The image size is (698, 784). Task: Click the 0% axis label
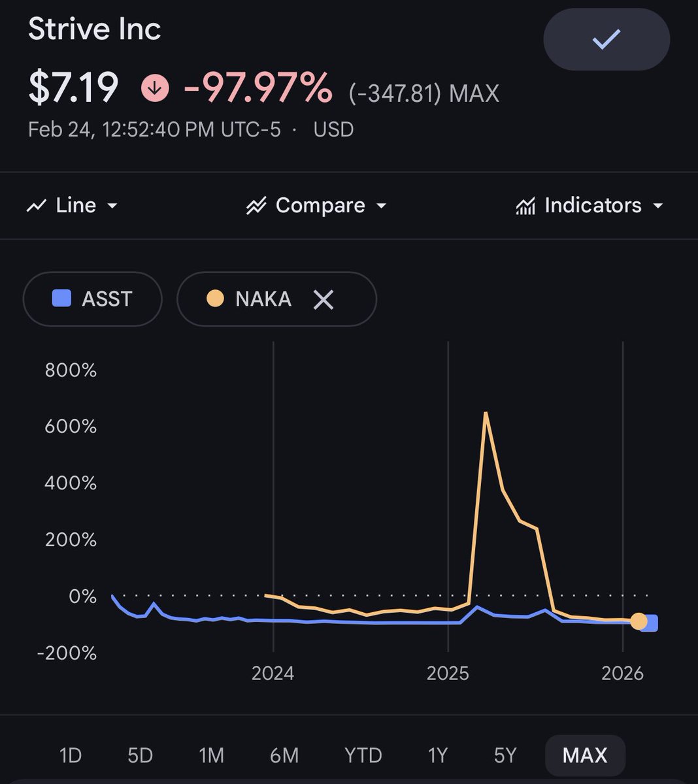click(82, 596)
